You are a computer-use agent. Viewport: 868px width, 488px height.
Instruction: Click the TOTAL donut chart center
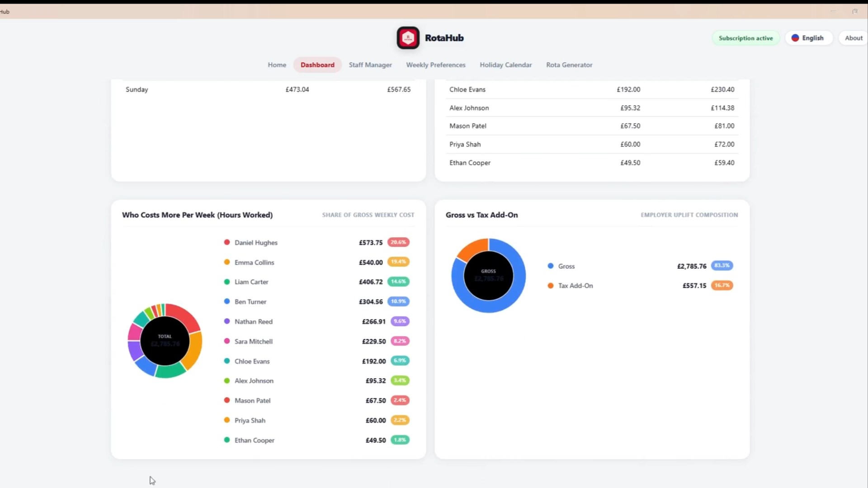click(165, 341)
